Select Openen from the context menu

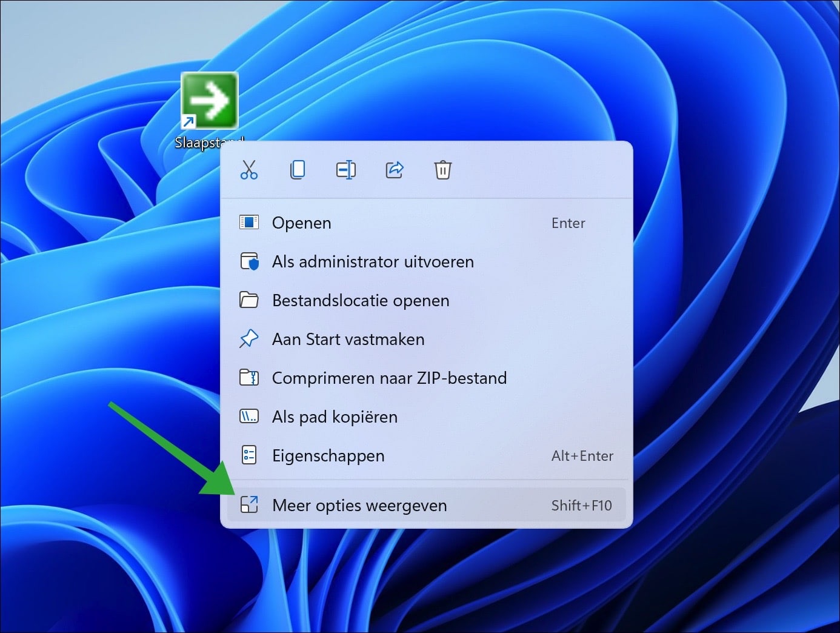click(x=301, y=223)
